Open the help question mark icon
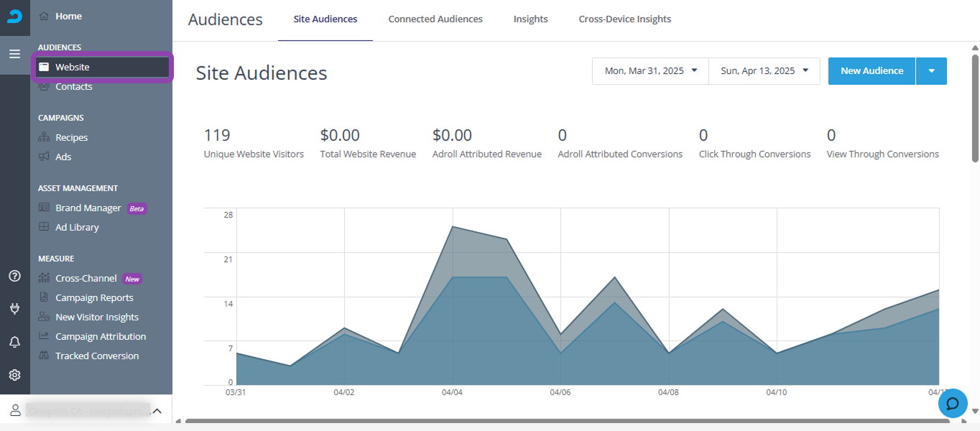The width and height of the screenshot is (980, 431). pyautogui.click(x=14, y=276)
